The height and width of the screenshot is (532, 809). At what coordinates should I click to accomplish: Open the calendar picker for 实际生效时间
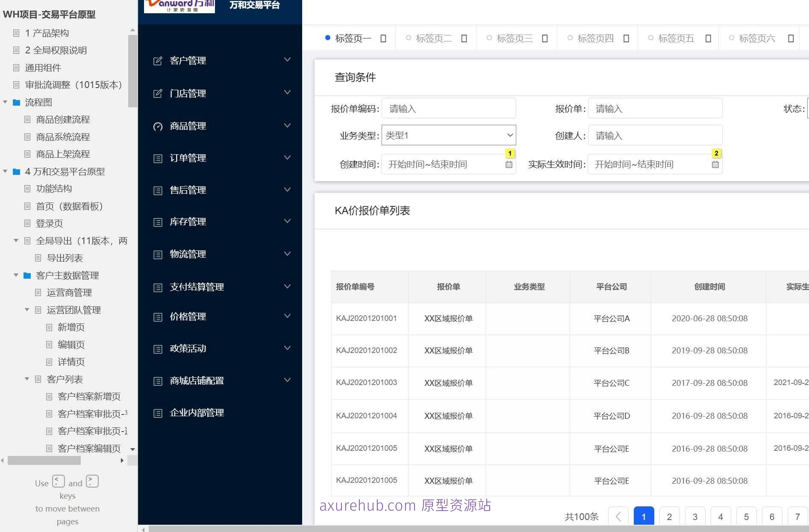(x=715, y=165)
